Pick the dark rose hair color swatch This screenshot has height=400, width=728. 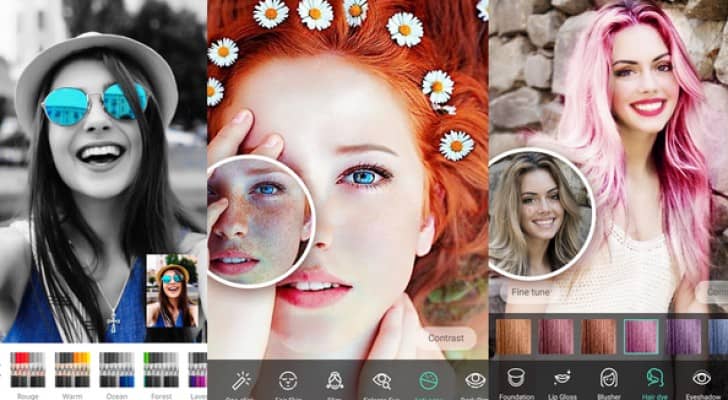[x=556, y=337]
